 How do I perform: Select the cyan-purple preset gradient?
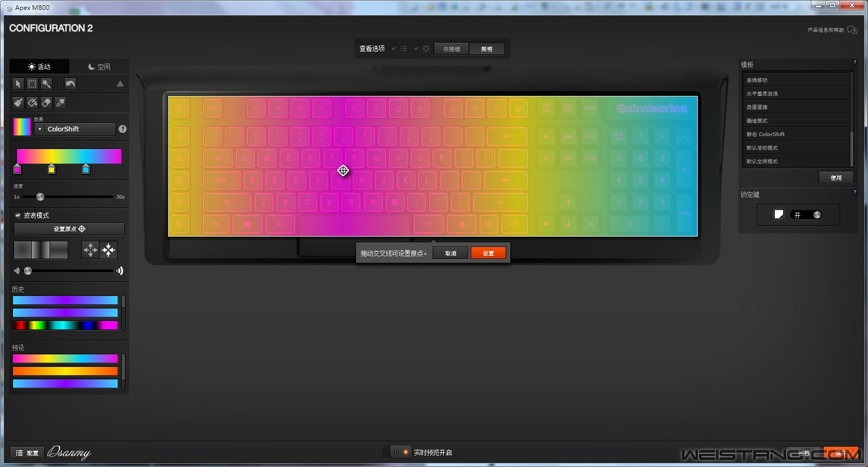tap(65, 384)
